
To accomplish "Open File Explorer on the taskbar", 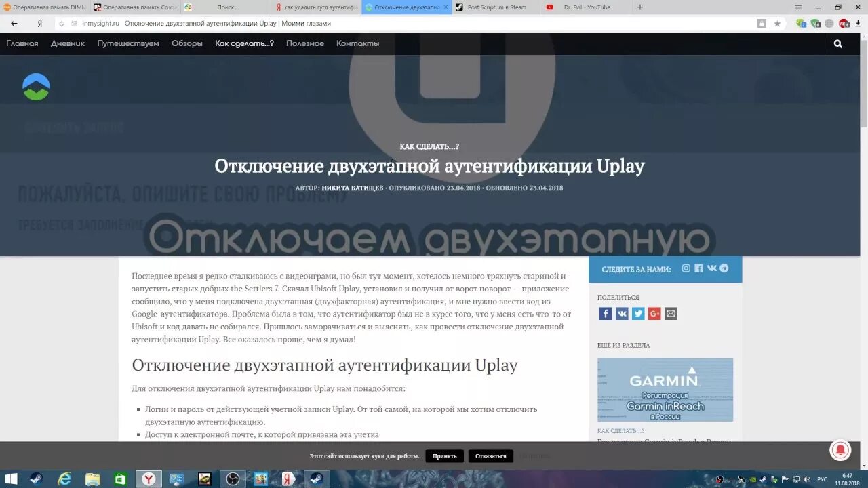I will point(92,479).
